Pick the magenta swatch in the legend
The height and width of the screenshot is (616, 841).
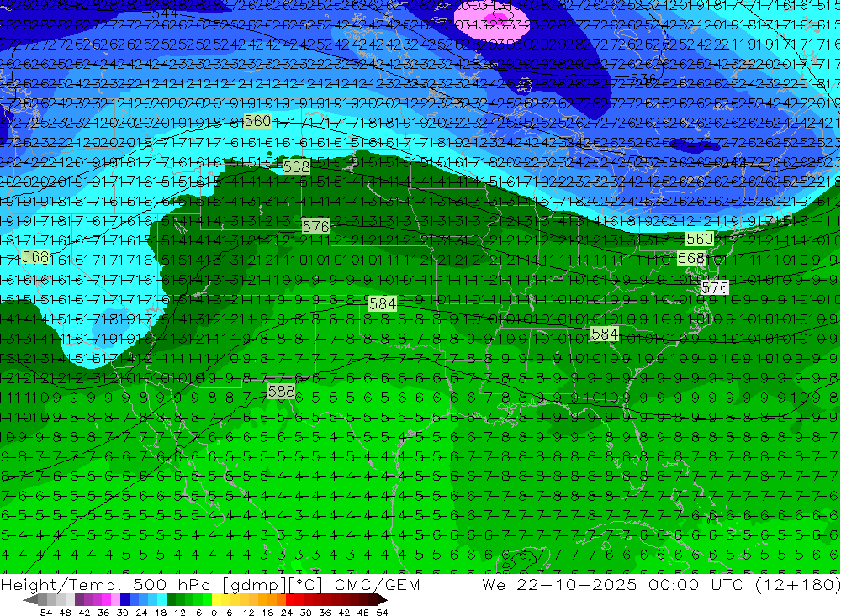[x=106, y=600]
